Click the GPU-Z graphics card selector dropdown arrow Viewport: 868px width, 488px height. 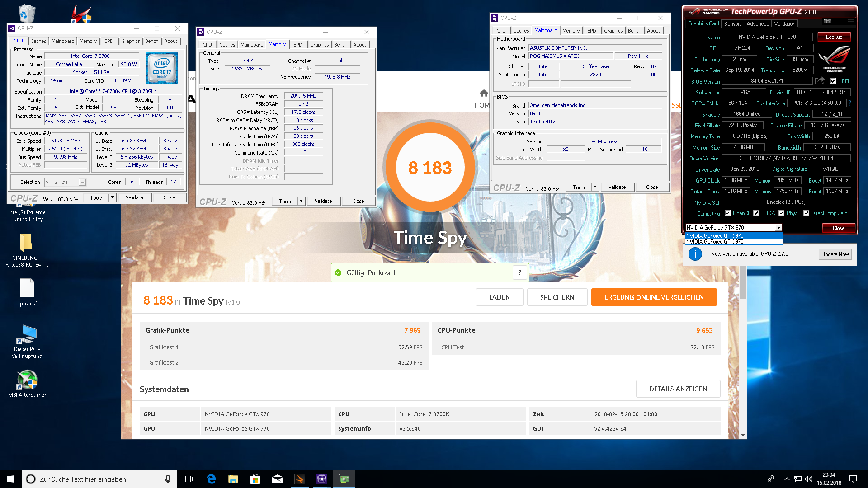click(778, 228)
